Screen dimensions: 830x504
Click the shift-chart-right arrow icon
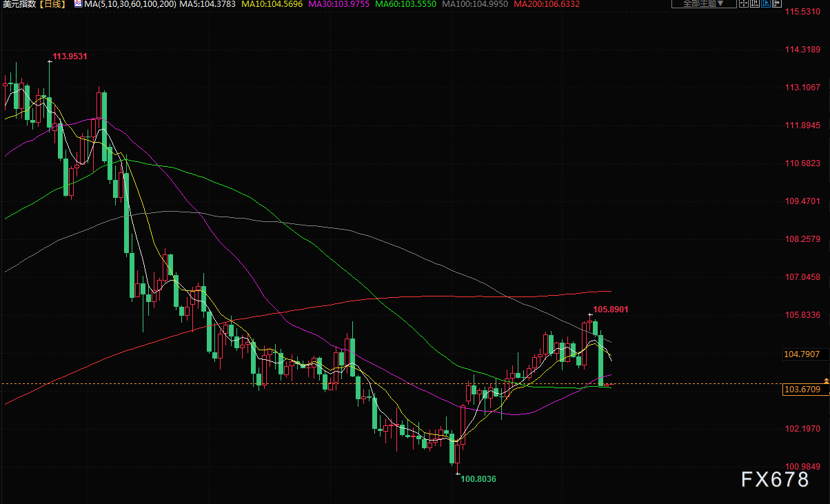(x=777, y=3)
